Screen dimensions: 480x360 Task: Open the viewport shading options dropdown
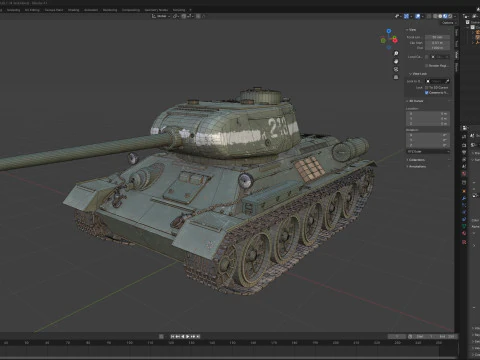point(455,16)
